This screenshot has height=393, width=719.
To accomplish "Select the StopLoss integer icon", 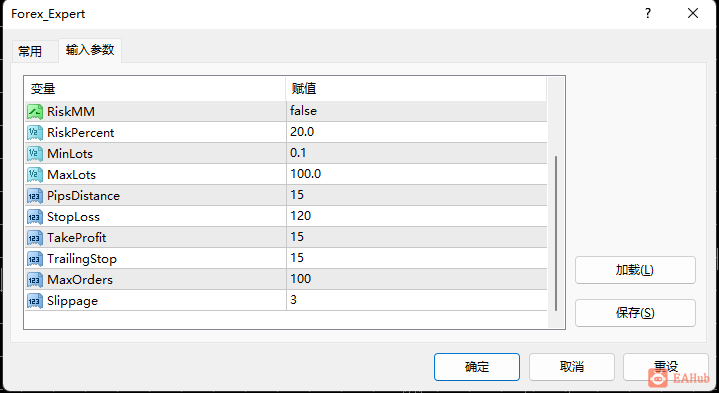I will point(35,217).
